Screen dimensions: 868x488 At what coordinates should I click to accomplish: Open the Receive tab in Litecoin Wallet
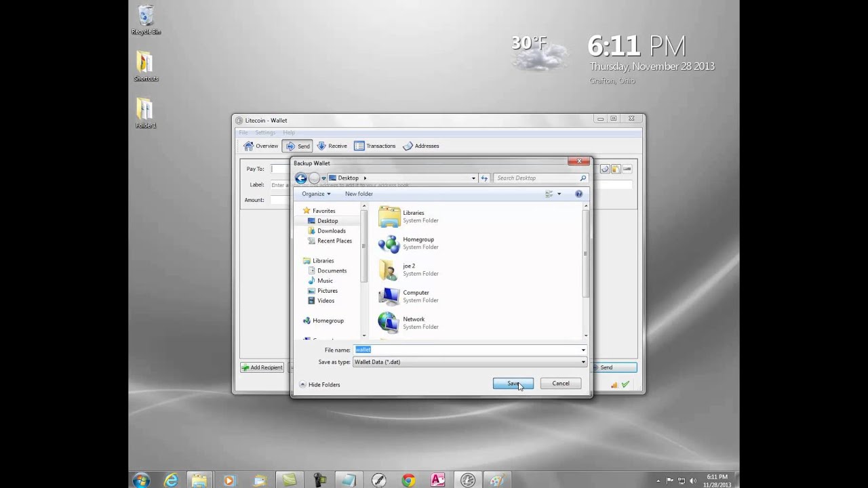coord(332,146)
